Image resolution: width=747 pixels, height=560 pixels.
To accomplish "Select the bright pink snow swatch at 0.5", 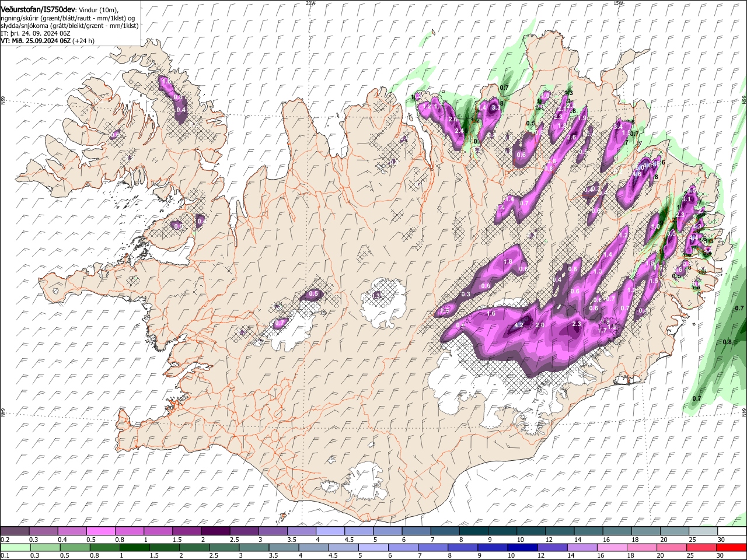I will coord(101,531).
